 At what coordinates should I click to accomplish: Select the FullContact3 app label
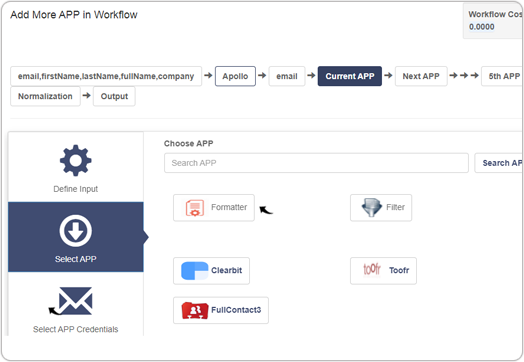click(236, 310)
